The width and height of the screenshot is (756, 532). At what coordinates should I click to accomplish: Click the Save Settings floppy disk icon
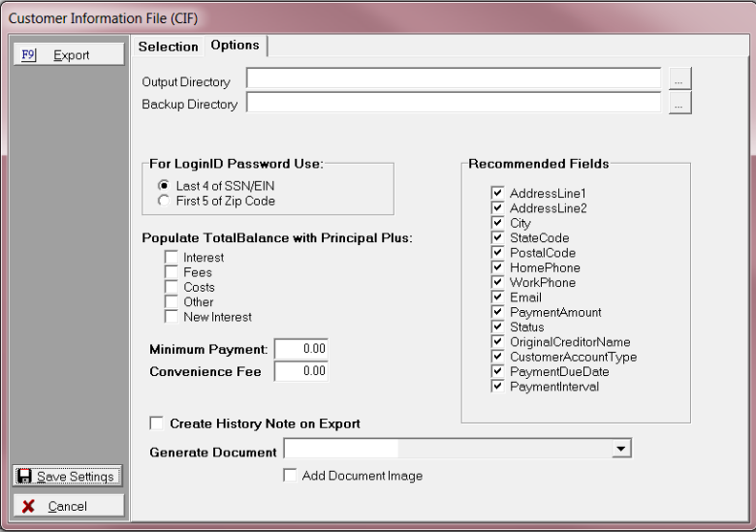point(25,477)
